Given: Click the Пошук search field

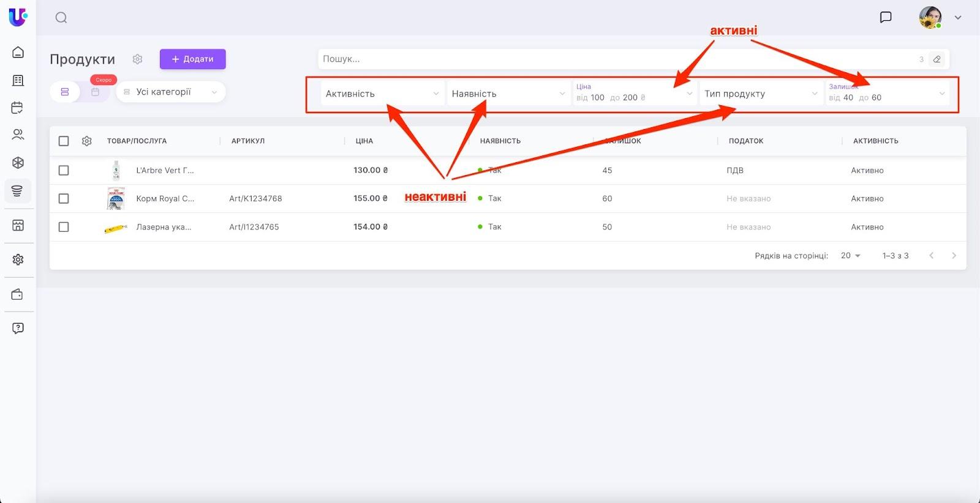Looking at the screenshot, I should tap(612, 59).
